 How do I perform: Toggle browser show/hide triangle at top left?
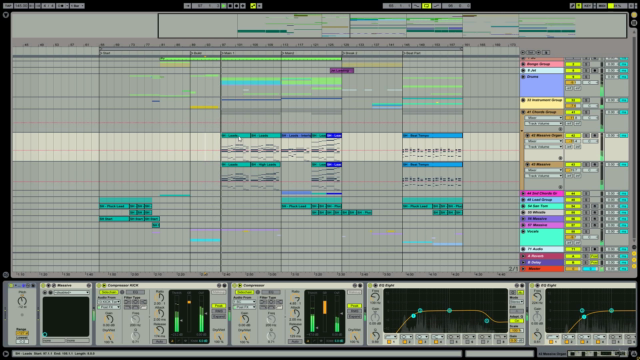(x=6, y=15)
